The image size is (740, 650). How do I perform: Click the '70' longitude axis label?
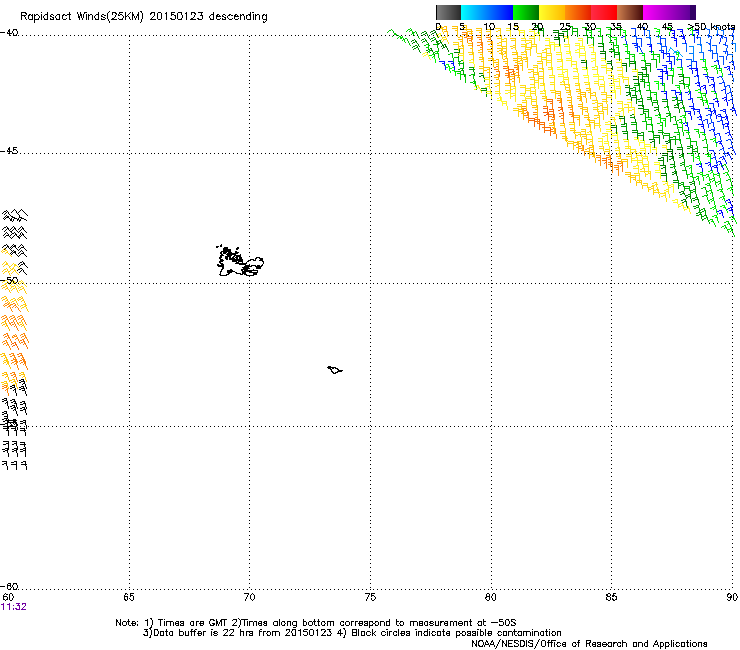[249, 597]
